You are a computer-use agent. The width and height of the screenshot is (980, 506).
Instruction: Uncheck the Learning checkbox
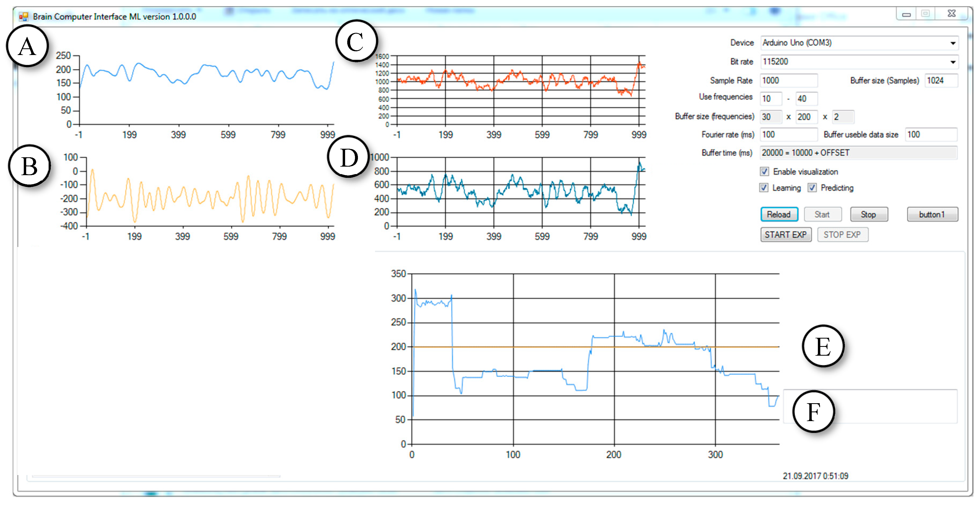click(764, 188)
